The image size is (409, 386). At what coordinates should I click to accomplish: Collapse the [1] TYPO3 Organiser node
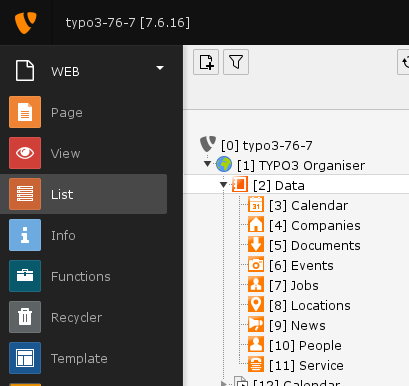point(208,164)
